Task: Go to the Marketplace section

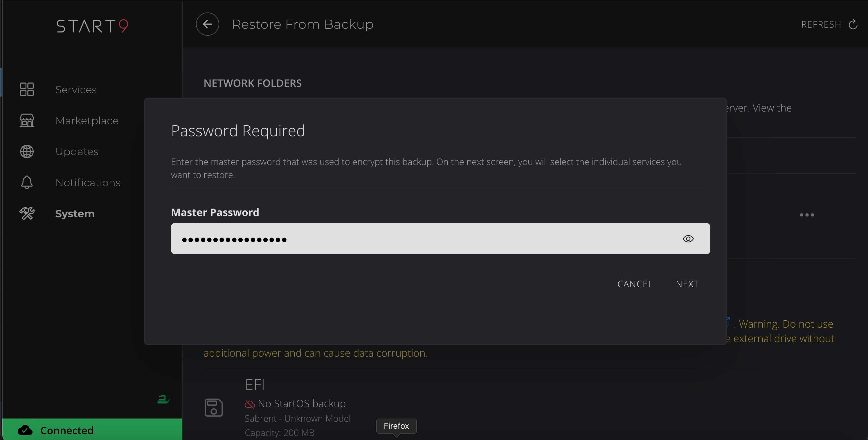Action: (87, 121)
